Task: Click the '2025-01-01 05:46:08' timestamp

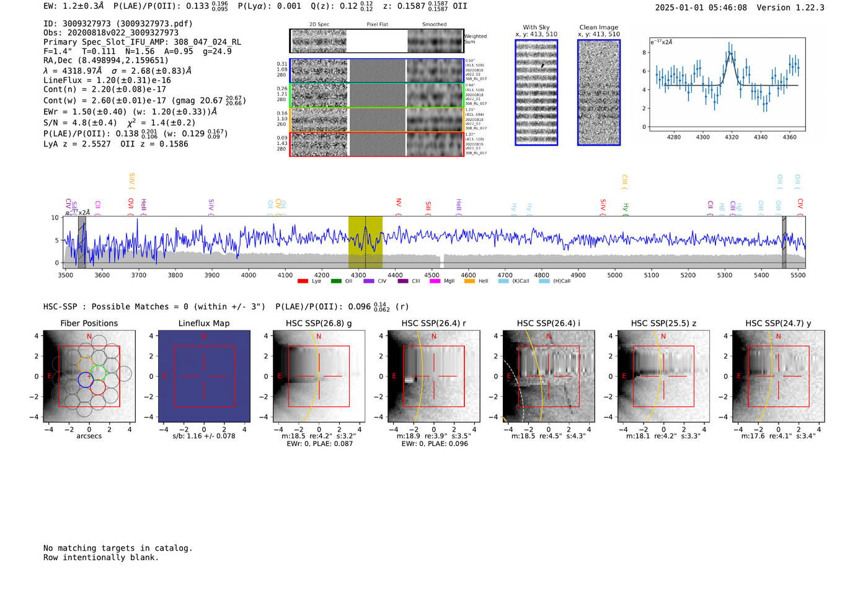Action: [701, 7]
